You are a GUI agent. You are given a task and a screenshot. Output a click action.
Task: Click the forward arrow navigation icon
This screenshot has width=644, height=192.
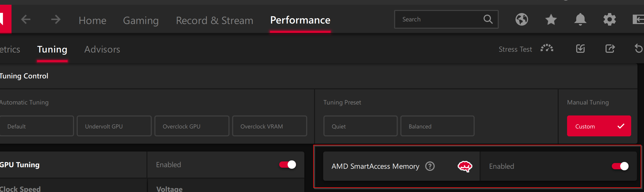[55, 19]
